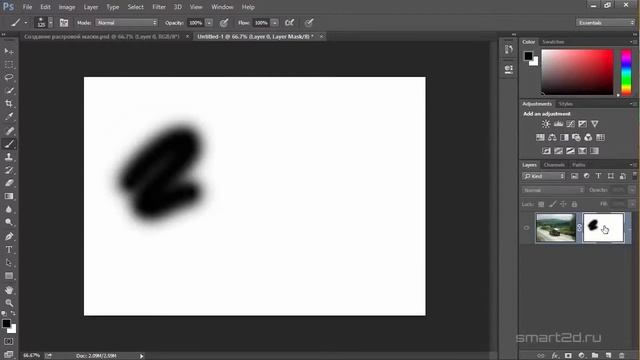640x360 pixels.
Task: Add a Levels adjustment
Action: (558, 124)
